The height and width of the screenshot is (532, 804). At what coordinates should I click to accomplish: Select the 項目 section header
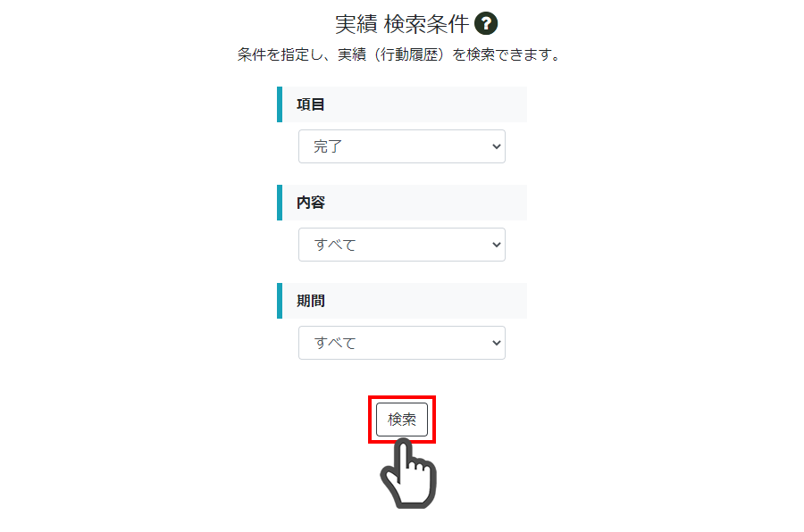tap(402, 104)
